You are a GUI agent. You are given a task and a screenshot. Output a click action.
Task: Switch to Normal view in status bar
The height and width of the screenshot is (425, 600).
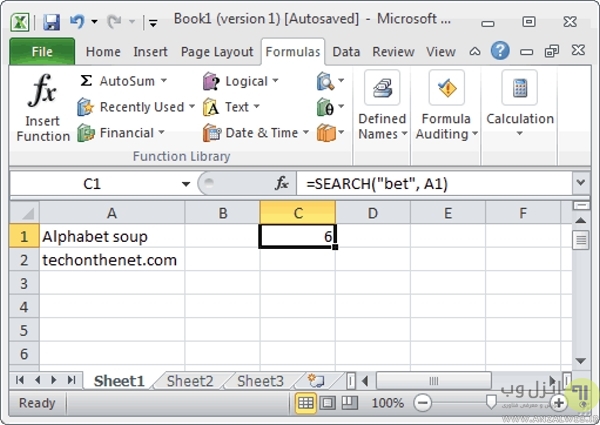click(307, 402)
